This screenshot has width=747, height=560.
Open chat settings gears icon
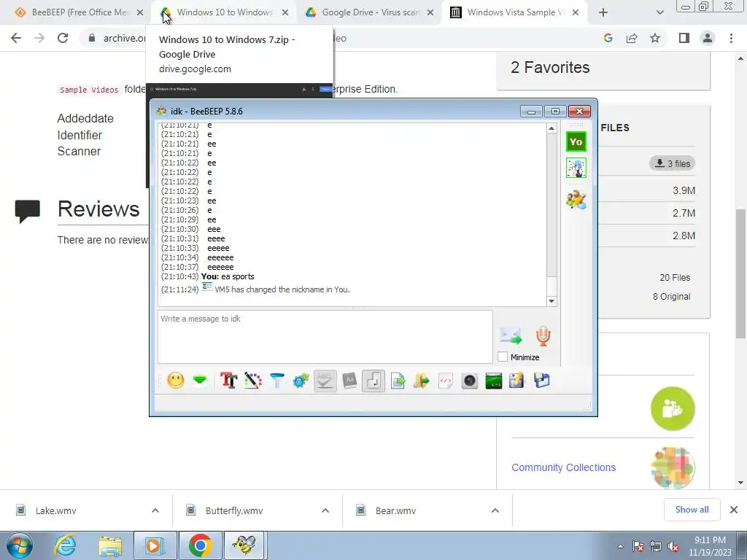tap(301, 381)
